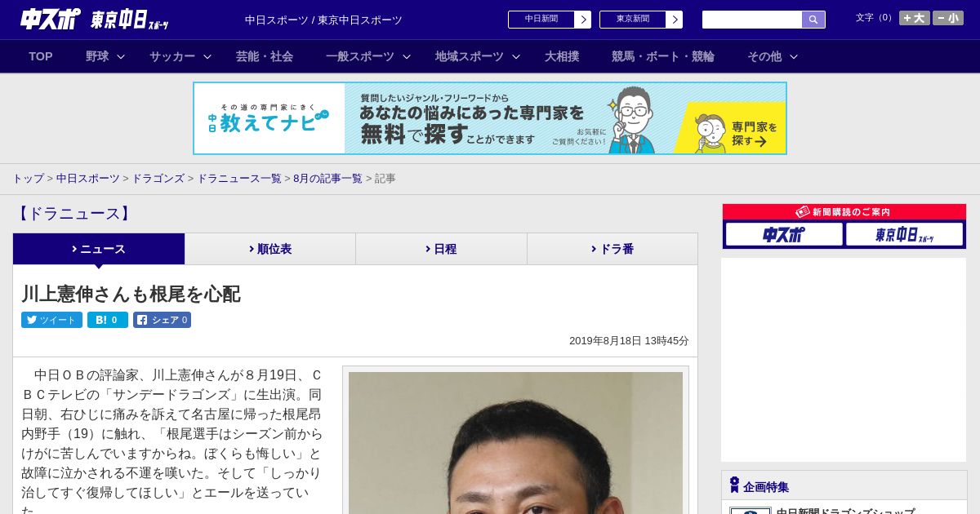Open the サッカー menu
The height and width of the screenshot is (514, 980).
172,56
